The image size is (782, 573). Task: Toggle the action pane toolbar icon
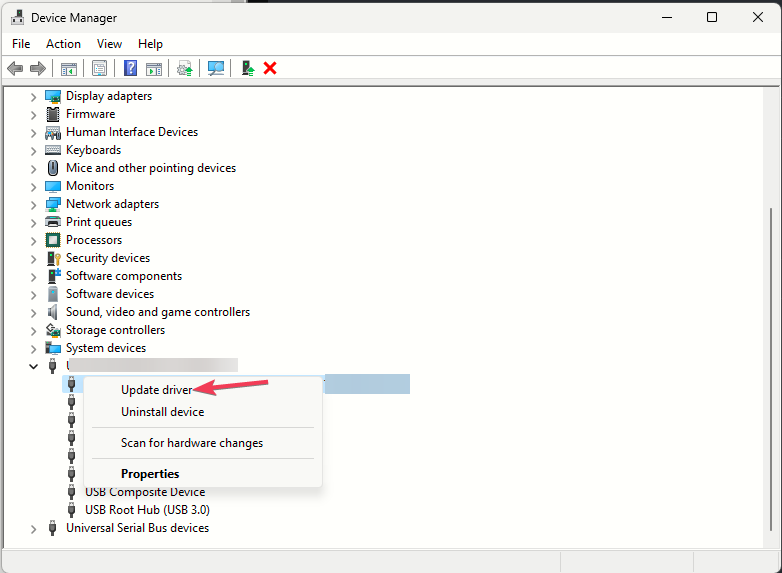coord(154,68)
